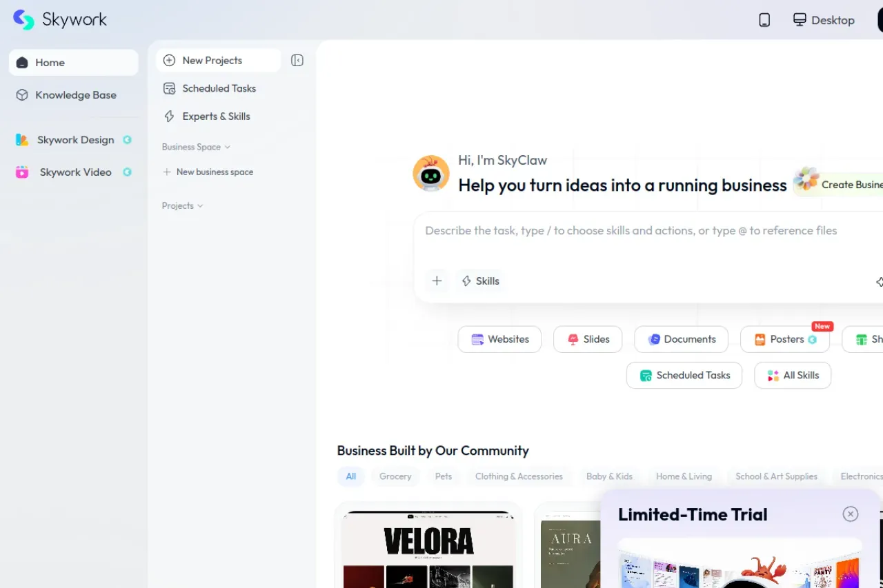Choose the Websites skill chip
Viewport: 883px width, 588px height.
tap(499, 339)
